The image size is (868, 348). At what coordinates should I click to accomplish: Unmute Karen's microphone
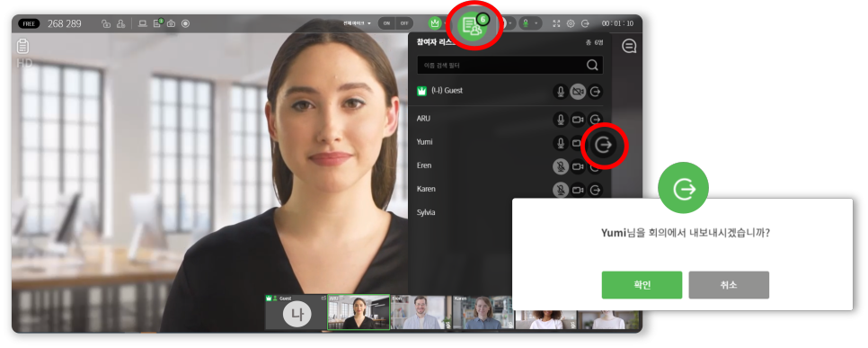point(561,190)
